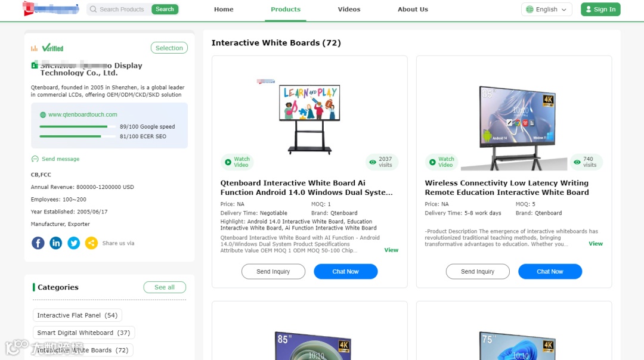Click the globe icon beside English
Screen dimensions: 644x360
(x=530, y=9)
